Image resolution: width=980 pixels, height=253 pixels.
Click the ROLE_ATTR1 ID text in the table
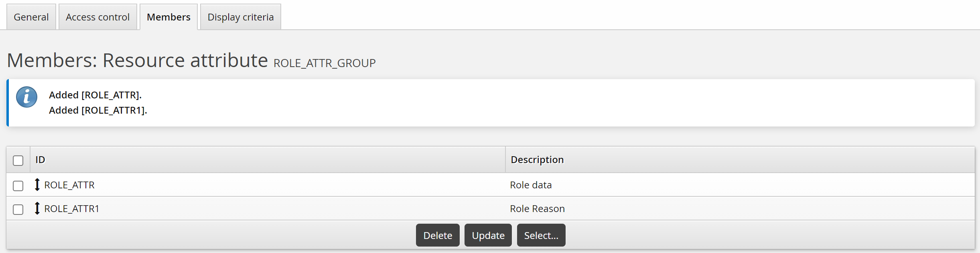[x=71, y=209]
